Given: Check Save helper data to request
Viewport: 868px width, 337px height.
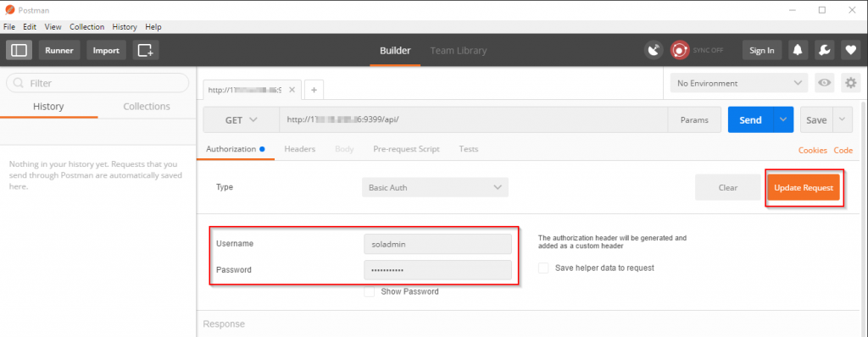Looking at the screenshot, I should click(543, 268).
